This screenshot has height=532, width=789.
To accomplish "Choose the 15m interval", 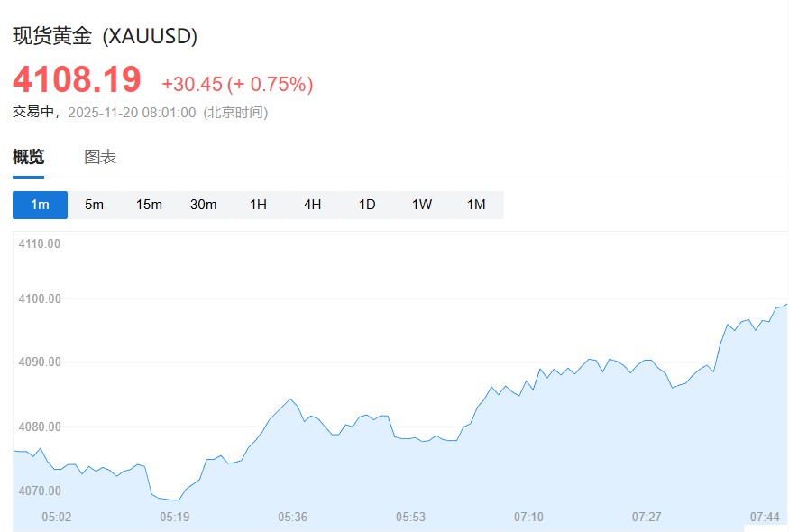I will (149, 205).
